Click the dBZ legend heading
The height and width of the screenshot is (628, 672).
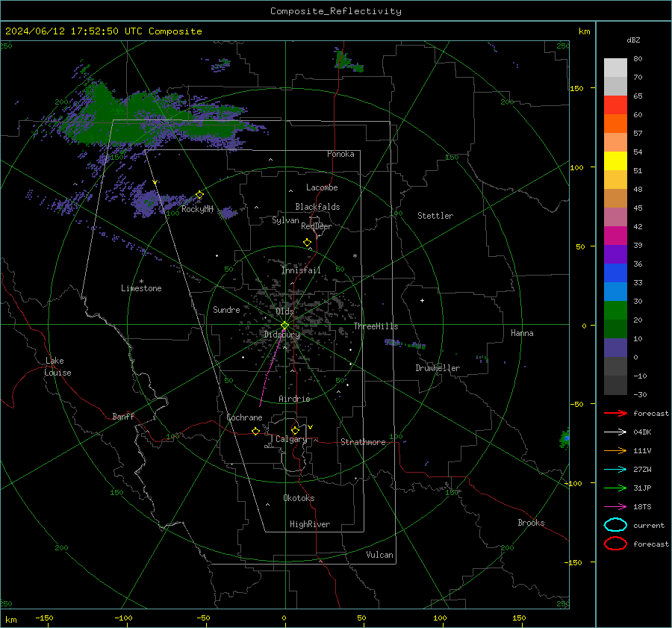[633, 40]
